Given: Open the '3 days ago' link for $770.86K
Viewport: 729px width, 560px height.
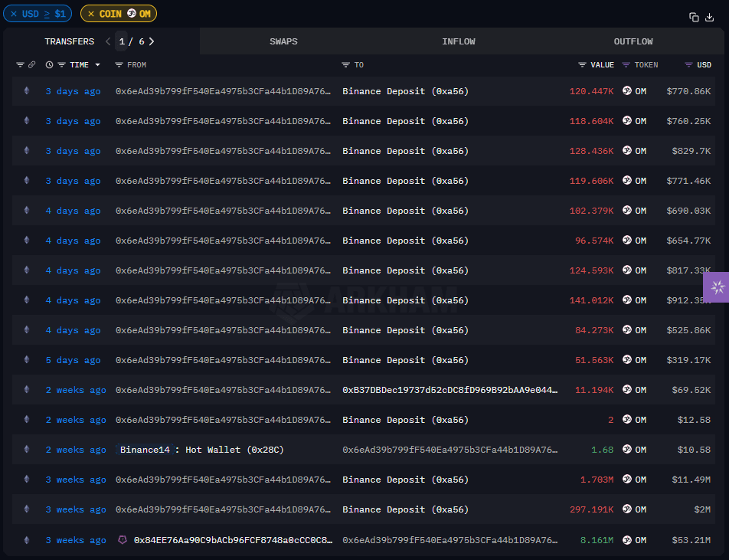Looking at the screenshot, I should tap(73, 91).
